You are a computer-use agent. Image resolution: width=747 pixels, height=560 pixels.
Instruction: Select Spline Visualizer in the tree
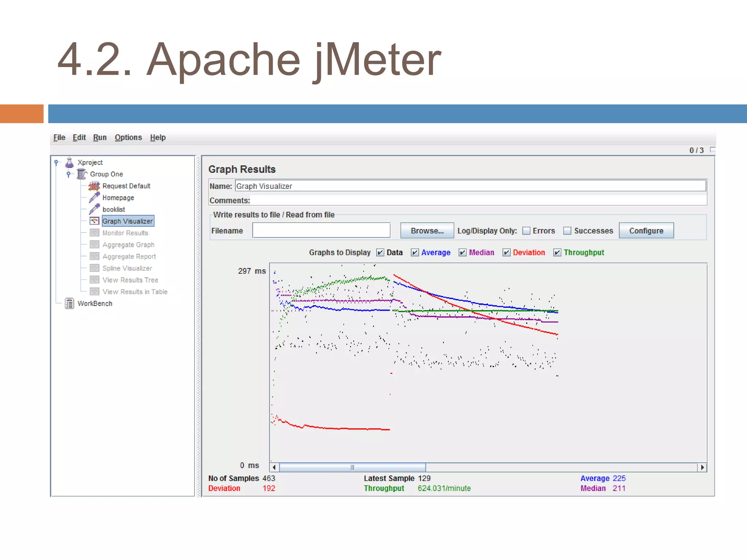click(127, 268)
